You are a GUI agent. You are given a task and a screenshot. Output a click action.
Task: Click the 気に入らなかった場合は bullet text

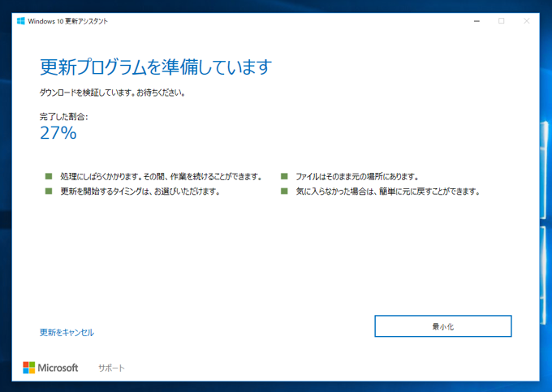pos(387,192)
